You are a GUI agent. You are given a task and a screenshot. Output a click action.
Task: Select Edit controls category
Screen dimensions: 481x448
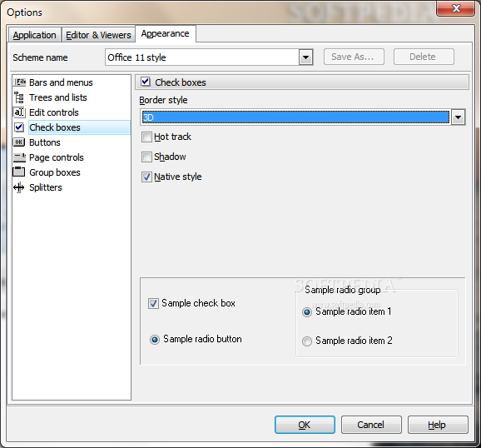(54, 112)
